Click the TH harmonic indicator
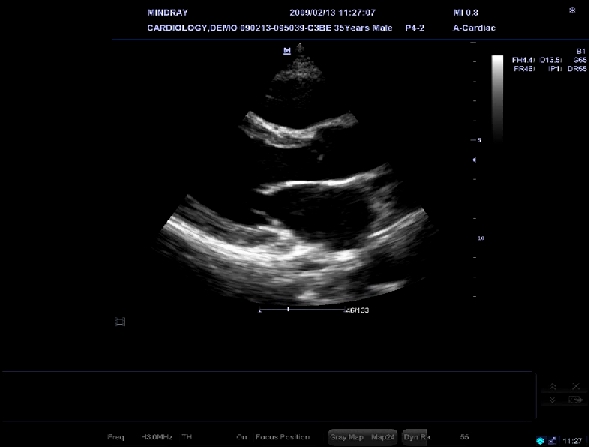Image resolution: width=589 pixels, height=447 pixels. [187, 437]
